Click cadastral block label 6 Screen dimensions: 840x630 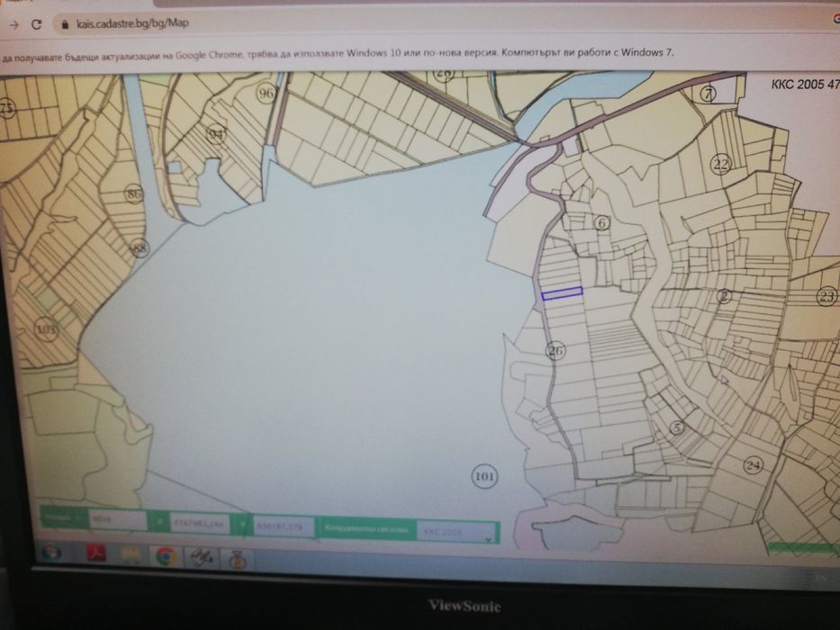point(602,223)
